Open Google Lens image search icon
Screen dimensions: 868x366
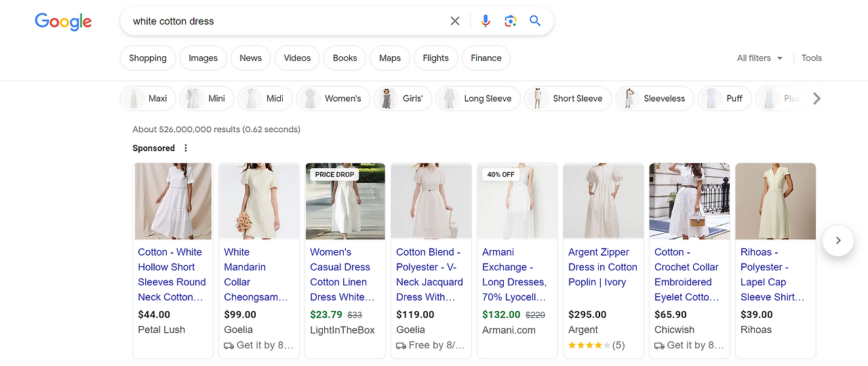[511, 21]
